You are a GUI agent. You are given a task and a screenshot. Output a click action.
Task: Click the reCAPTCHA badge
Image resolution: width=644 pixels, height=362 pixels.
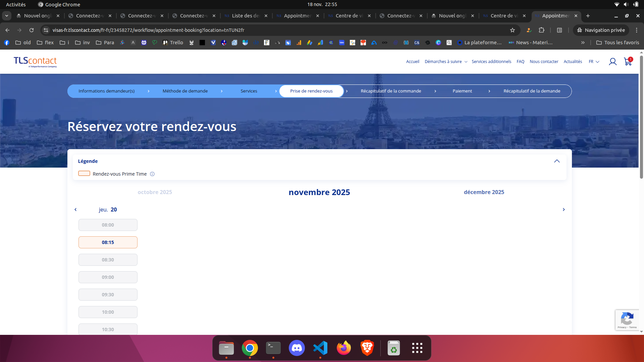(x=627, y=320)
